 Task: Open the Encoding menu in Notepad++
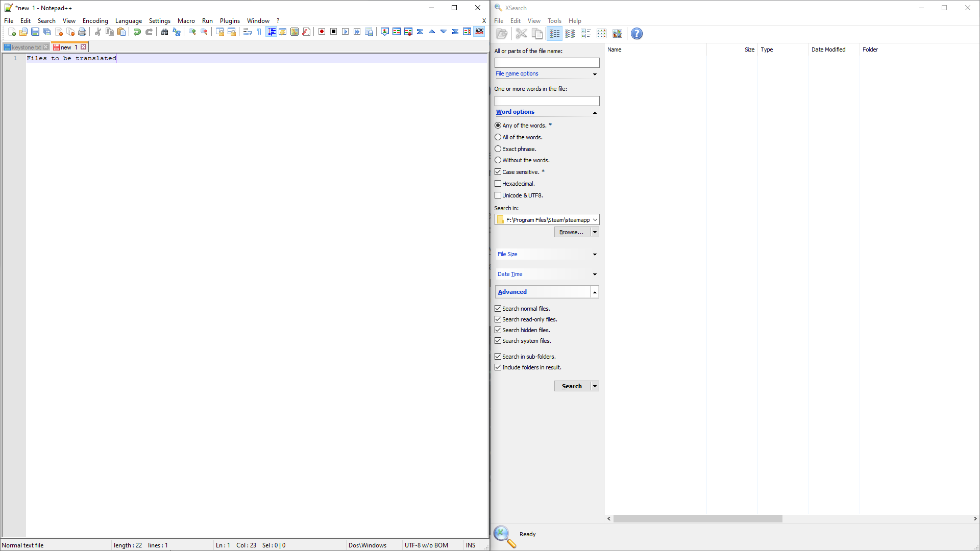point(95,21)
